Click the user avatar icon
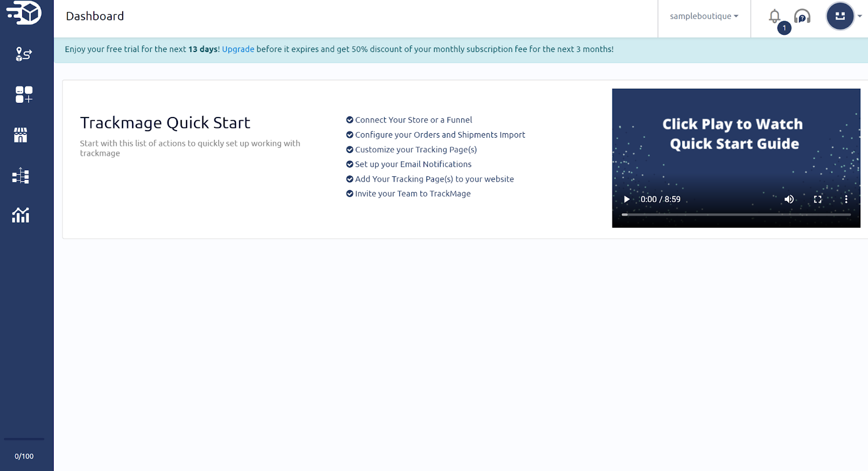The width and height of the screenshot is (868, 471). tap(840, 16)
